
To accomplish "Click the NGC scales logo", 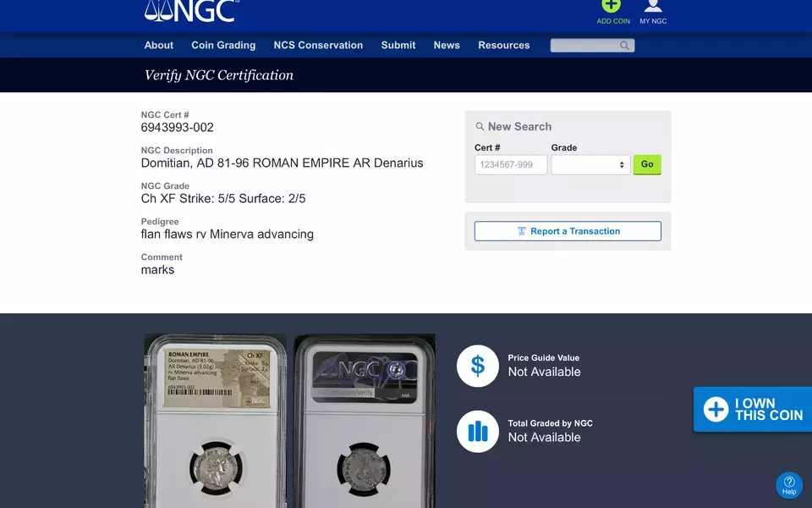I will [191, 11].
